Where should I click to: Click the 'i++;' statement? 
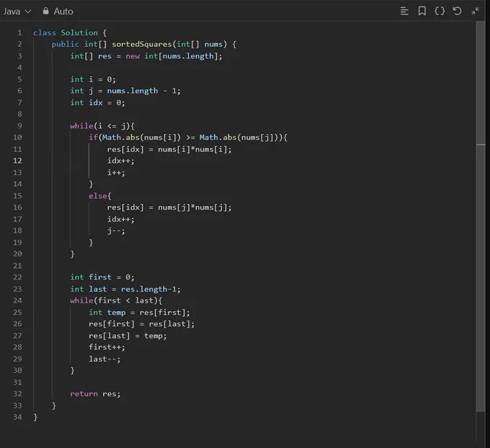point(116,172)
